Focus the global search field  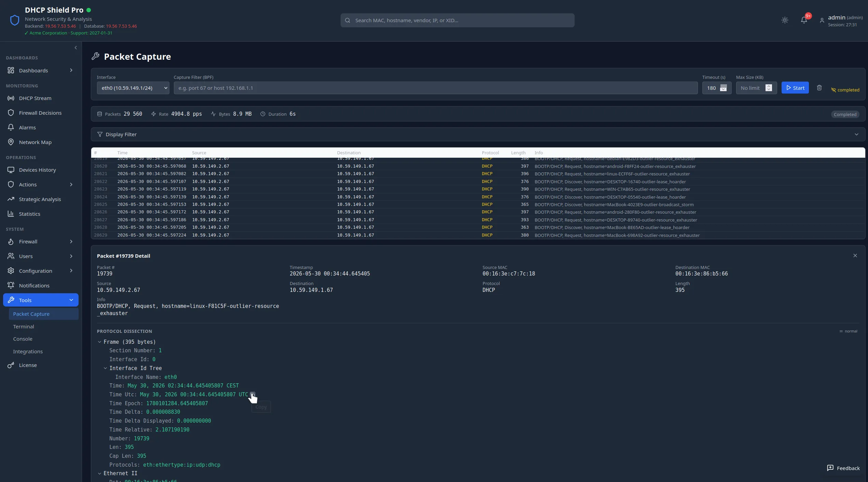click(x=457, y=20)
